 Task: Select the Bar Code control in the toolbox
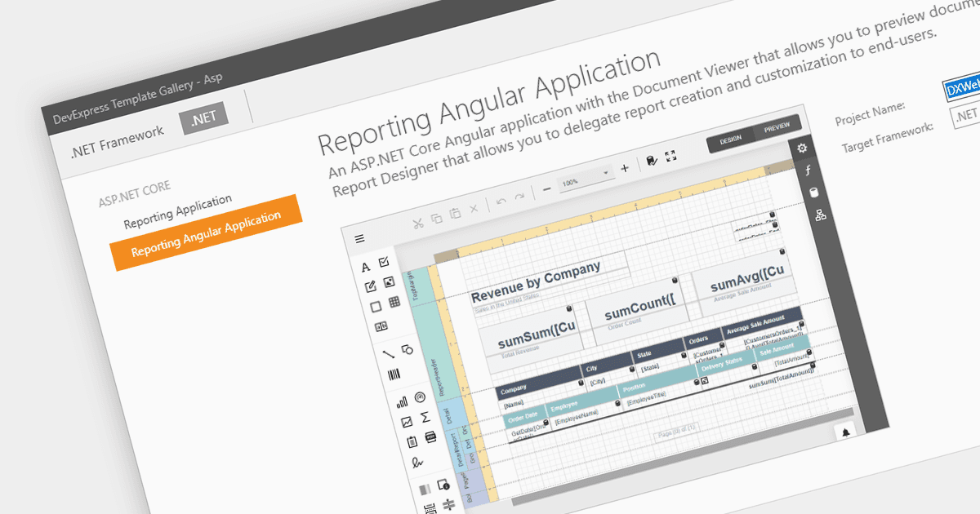tap(394, 374)
